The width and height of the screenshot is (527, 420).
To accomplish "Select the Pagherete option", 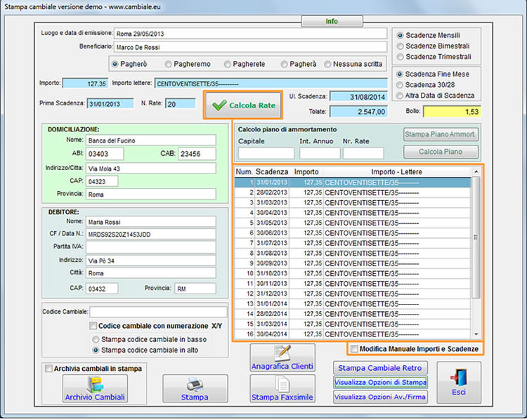I will point(227,64).
